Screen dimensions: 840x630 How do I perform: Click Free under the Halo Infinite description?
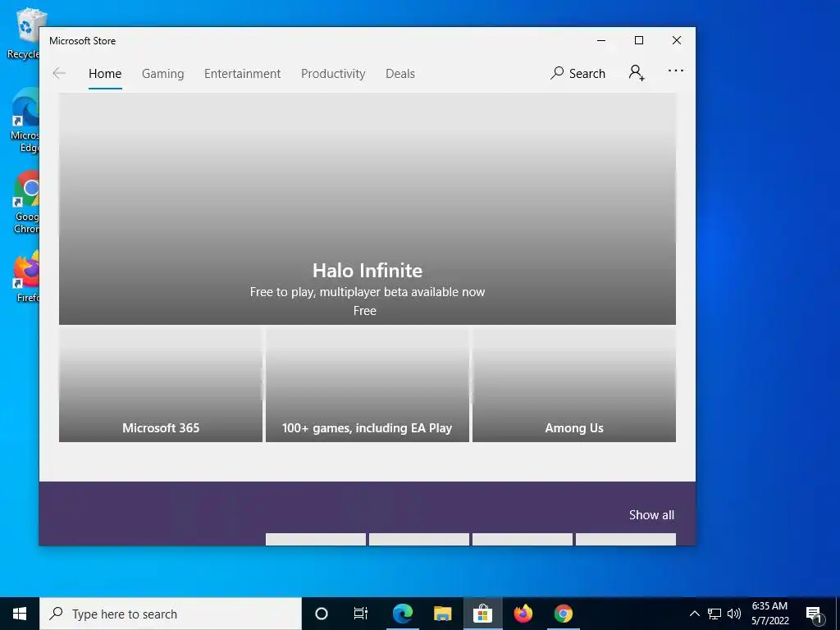point(365,311)
